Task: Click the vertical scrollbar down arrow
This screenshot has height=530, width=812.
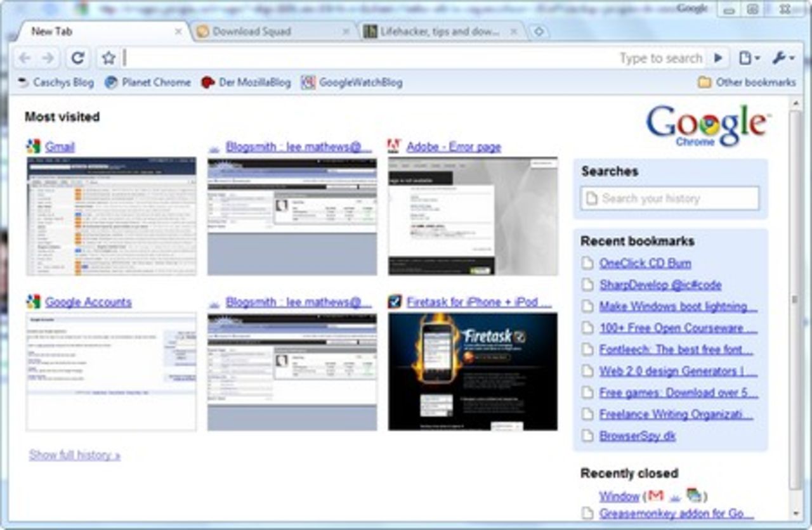Action: click(795, 512)
